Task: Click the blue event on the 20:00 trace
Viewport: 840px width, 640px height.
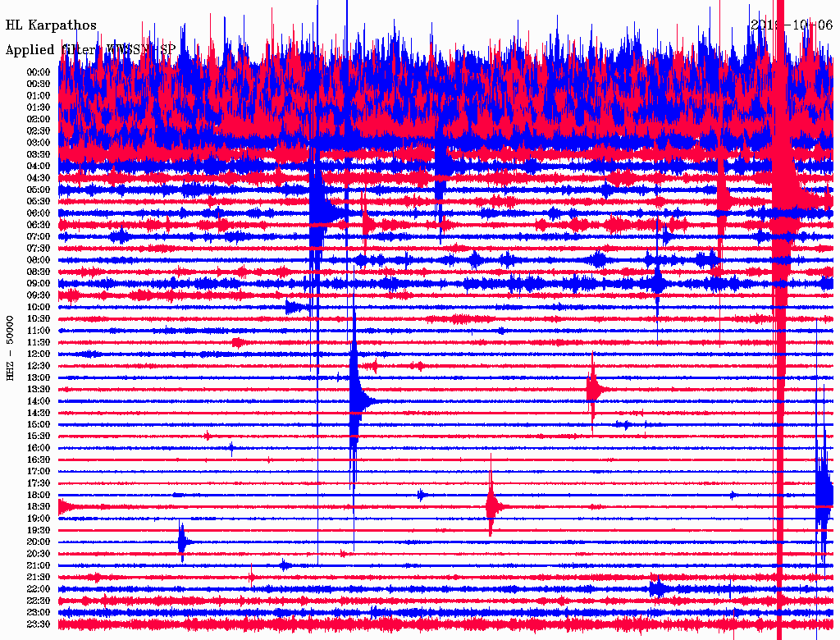Action: pos(182,542)
